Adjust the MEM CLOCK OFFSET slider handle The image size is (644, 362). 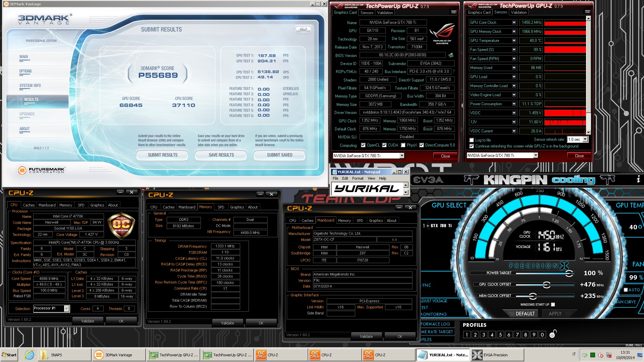(x=533, y=296)
